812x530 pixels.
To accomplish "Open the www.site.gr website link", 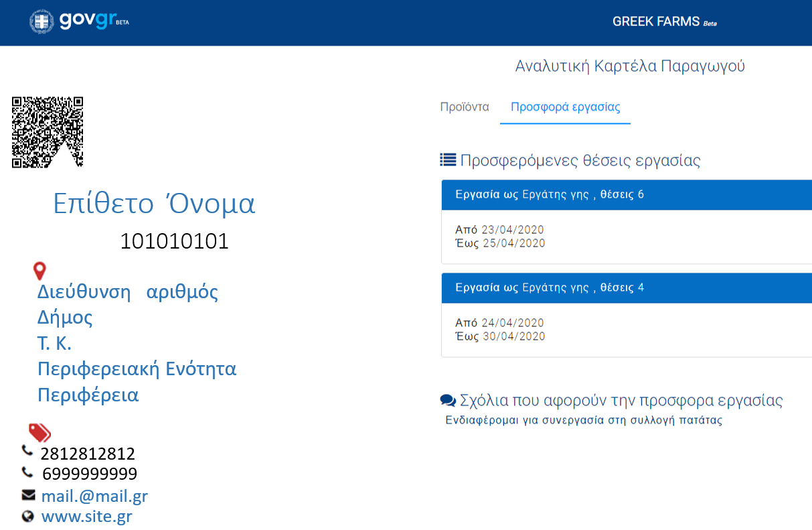I will pos(86,517).
